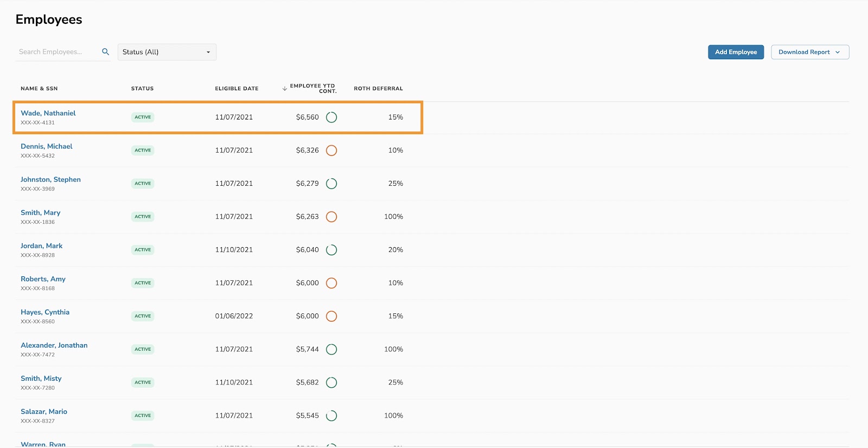Click Misty Smith's contribution progress circle
Screen dimensions: 868x448
pos(331,383)
